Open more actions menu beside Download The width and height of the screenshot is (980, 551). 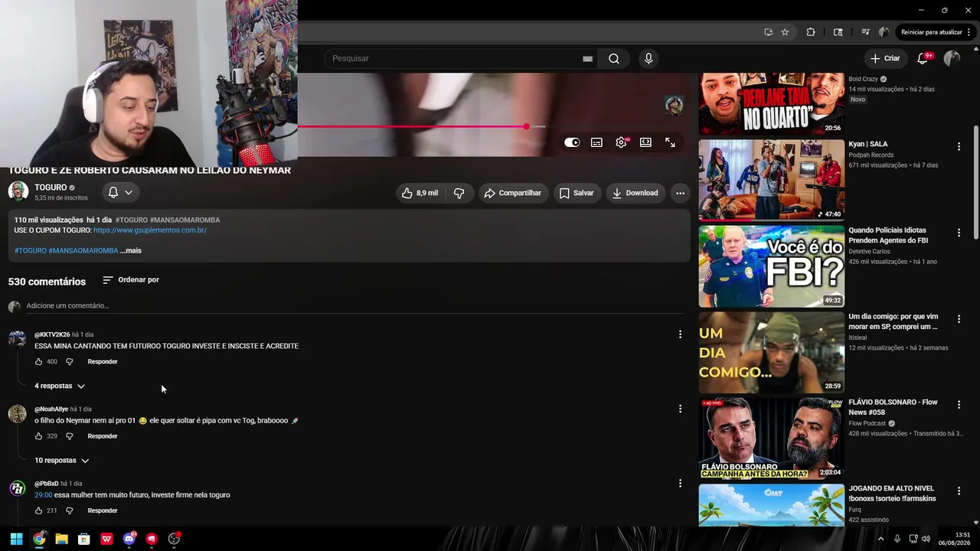click(680, 193)
